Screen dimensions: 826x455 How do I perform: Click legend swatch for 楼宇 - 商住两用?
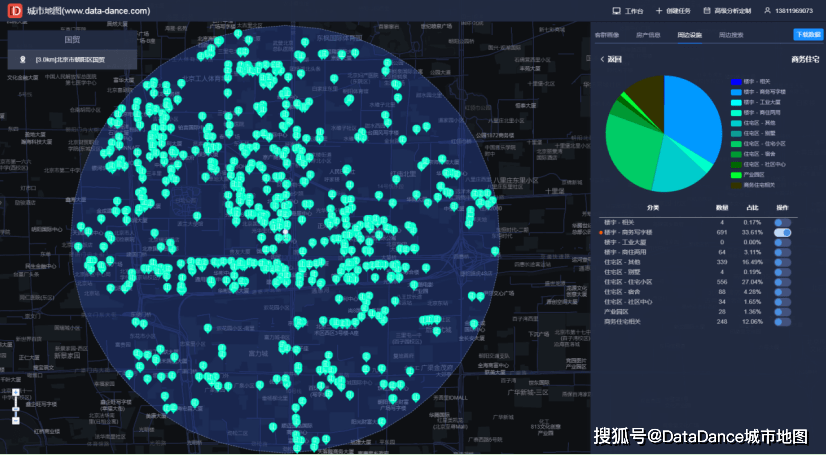click(736, 113)
